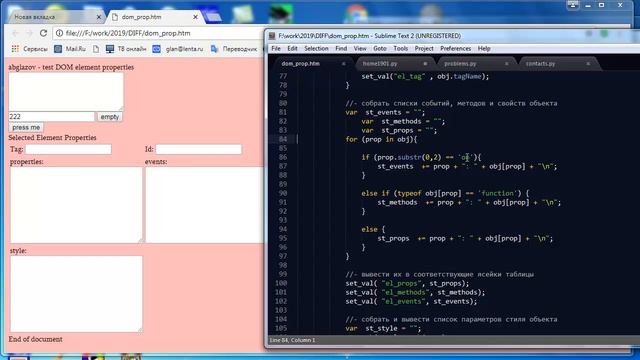This screenshot has width=640, height=360.
Task: Click the empty button
Action: pos(109,117)
